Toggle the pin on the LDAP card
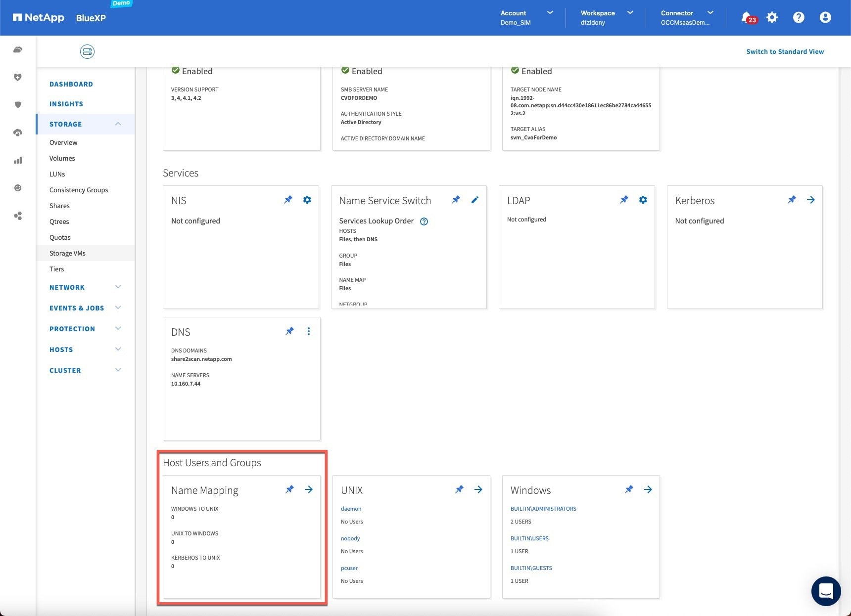851x616 pixels. (624, 200)
